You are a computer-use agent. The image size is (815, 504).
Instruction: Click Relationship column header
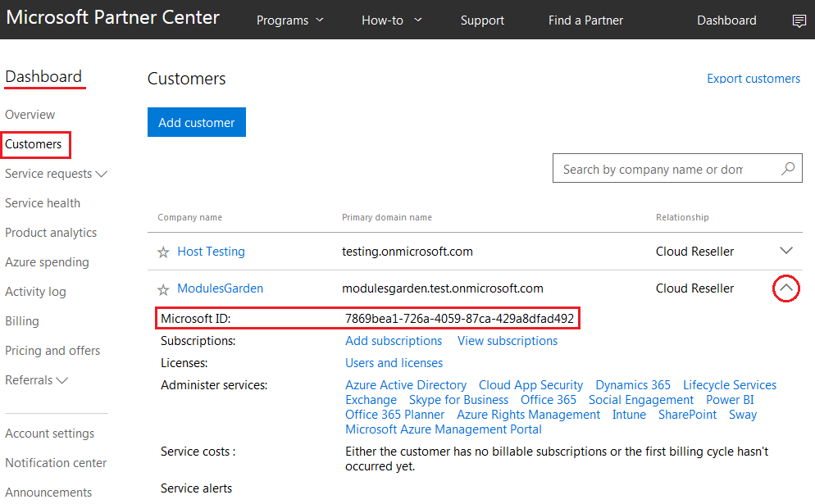(682, 217)
